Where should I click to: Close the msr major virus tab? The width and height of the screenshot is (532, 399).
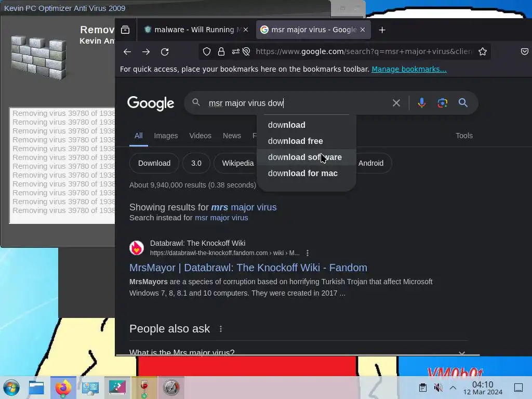click(x=363, y=30)
